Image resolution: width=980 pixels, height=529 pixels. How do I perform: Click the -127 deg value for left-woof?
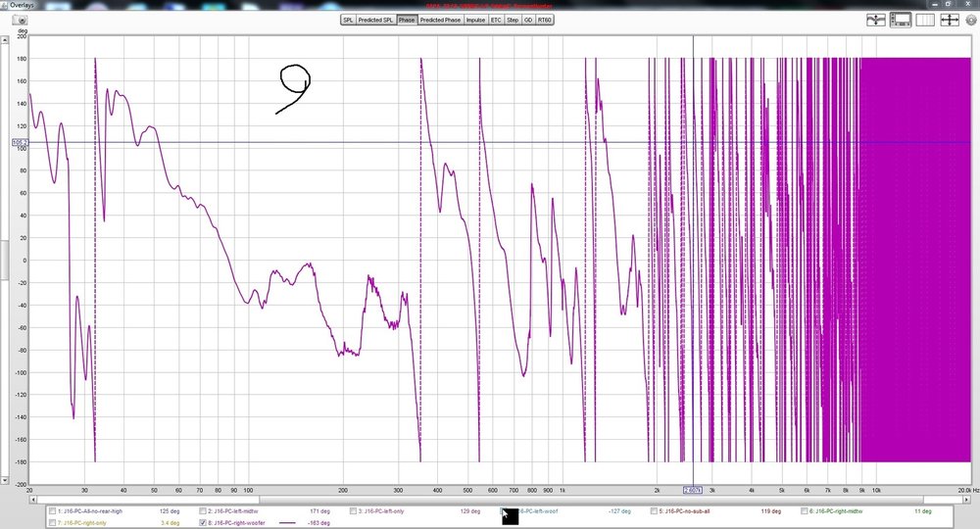(619, 511)
